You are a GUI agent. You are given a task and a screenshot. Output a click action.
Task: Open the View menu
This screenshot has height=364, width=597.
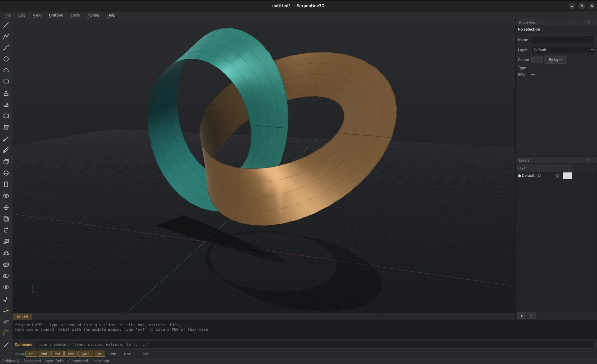37,15
